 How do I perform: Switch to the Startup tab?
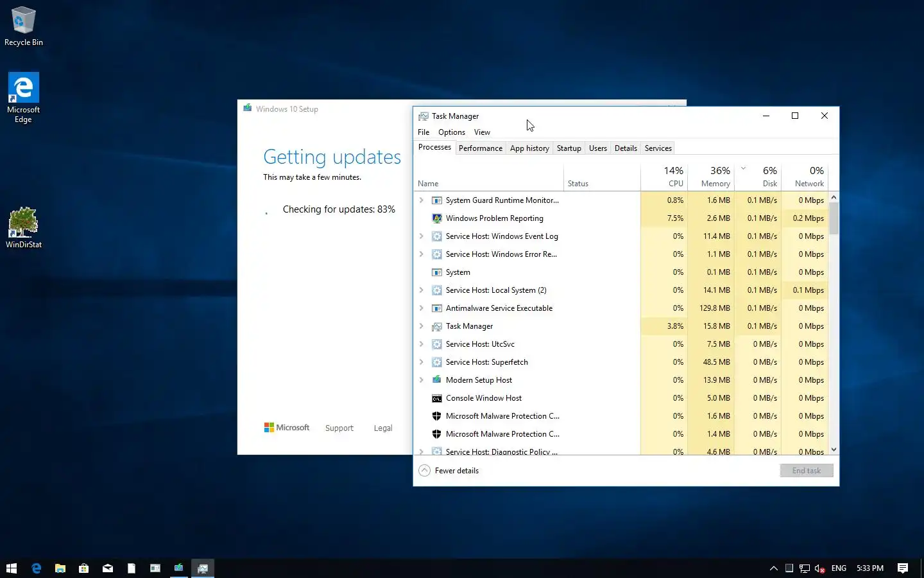tap(569, 148)
